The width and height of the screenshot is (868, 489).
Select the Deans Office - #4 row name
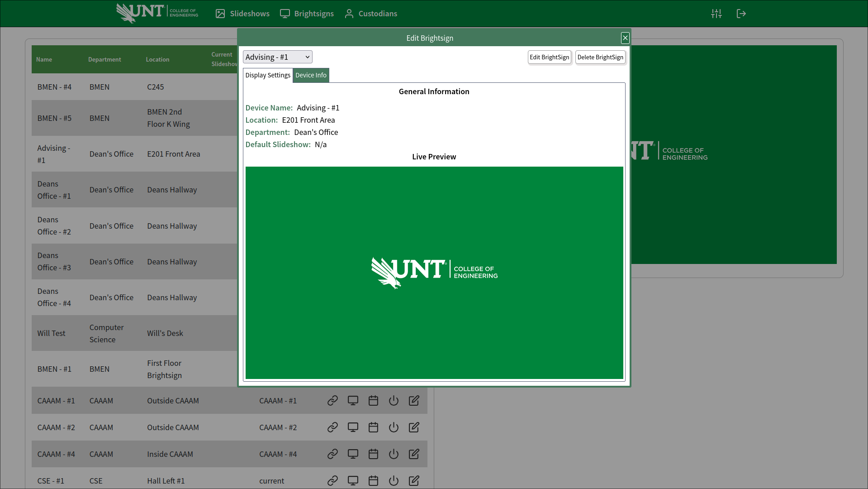tap(54, 297)
